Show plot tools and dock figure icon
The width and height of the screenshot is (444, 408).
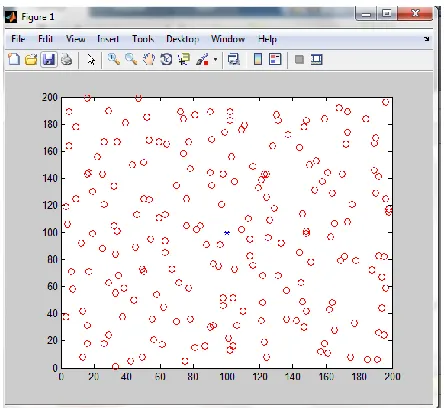316,60
